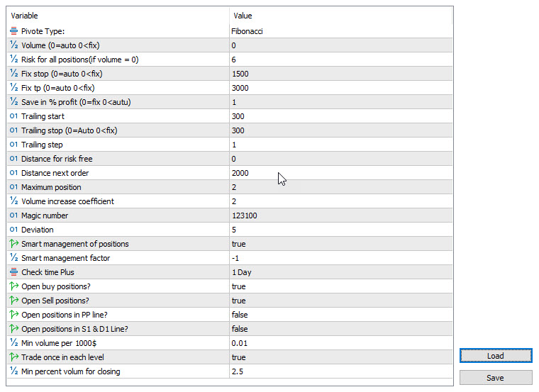The height and width of the screenshot is (392, 539).
Task: Click the boolean icon beside Open buy positions
Action: point(14,286)
